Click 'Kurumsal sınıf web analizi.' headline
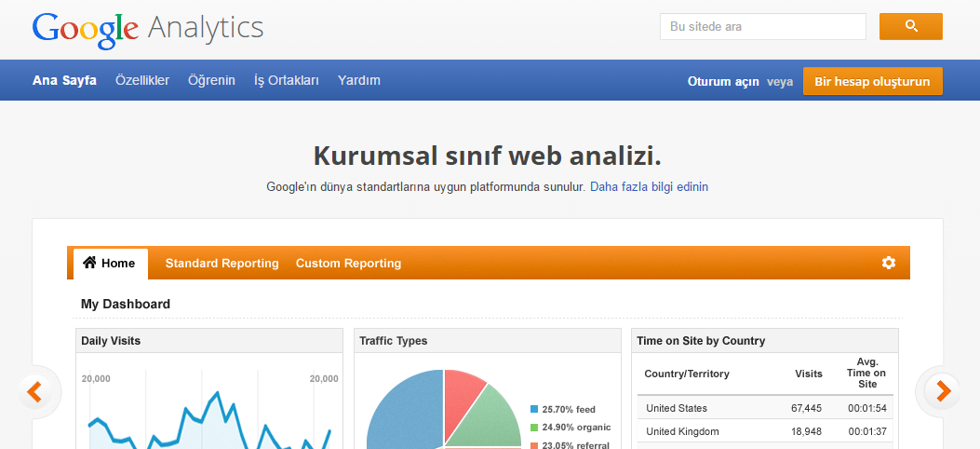The width and height of the screenshot is (980, 449). (x=487, y=156)
